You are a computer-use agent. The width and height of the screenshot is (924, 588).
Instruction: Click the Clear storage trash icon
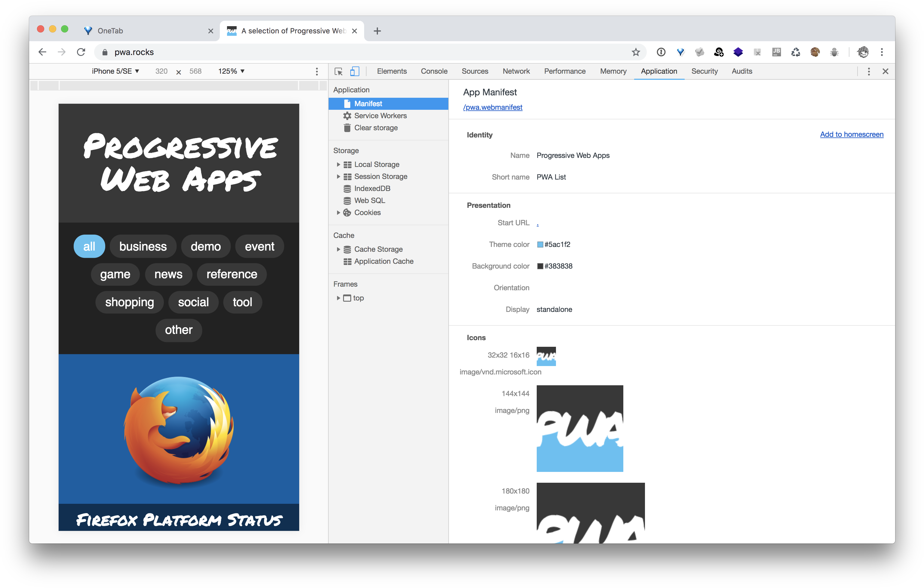click(347, 128)
